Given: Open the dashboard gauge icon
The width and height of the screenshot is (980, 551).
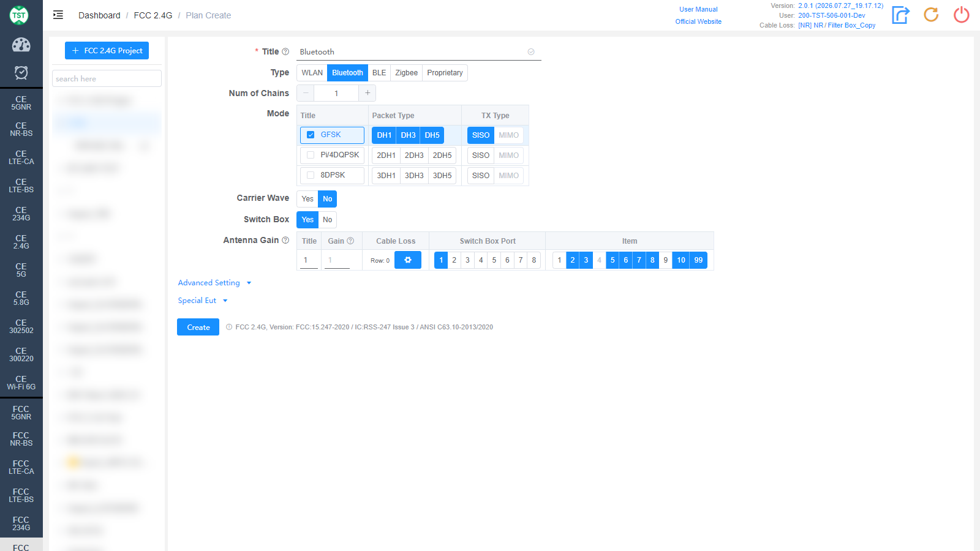Looking at the screenshot, I should tap(21, 45).
